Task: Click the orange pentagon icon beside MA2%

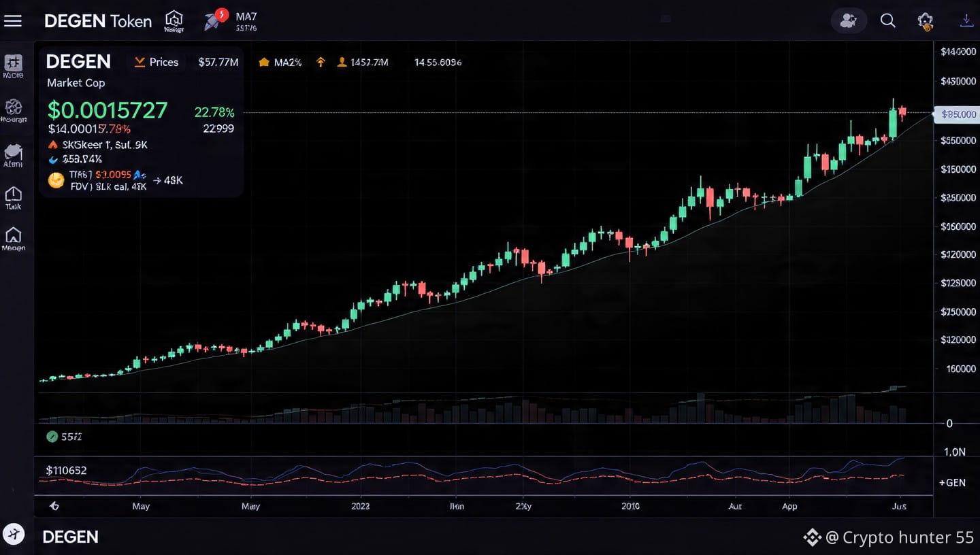Action: [x=264, y=63]
